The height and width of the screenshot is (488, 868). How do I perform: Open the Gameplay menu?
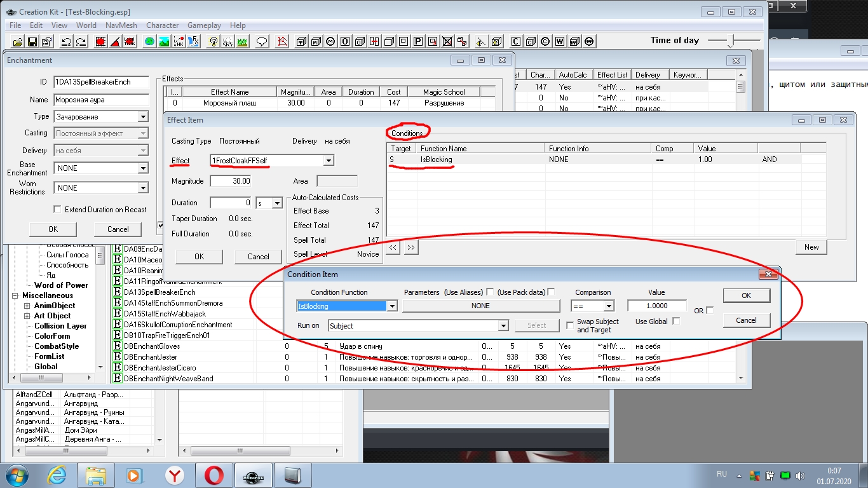click(204, 25)
